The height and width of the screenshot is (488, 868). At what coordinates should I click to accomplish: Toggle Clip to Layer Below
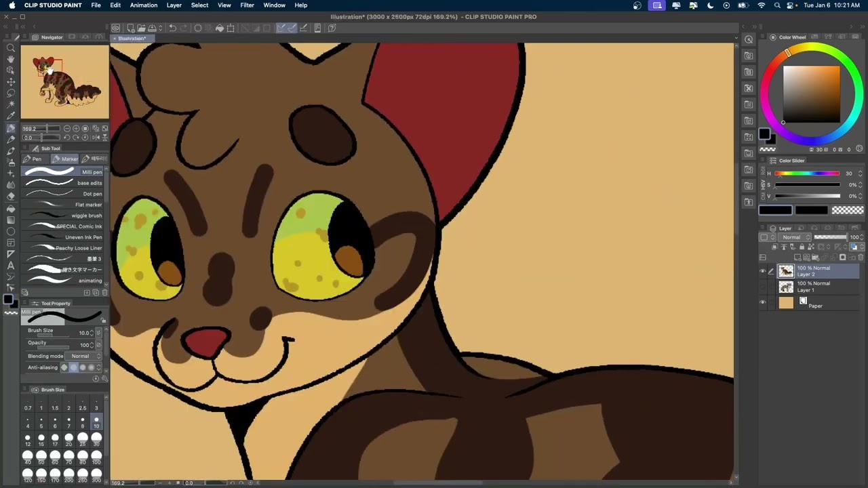point(775,247)
